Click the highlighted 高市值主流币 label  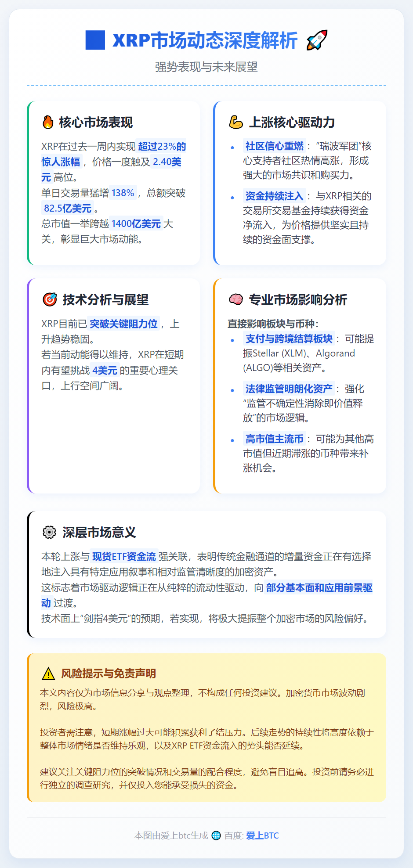(275, 439)
